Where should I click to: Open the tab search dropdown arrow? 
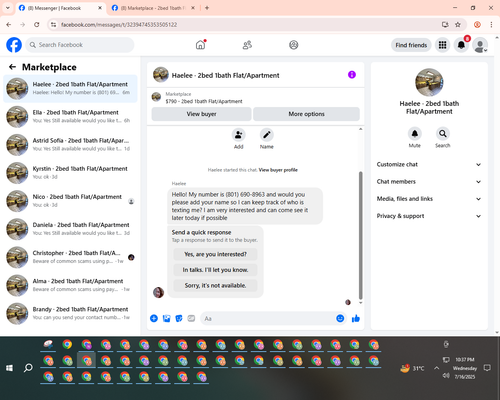pyautogui.click(x=8, y=8)
